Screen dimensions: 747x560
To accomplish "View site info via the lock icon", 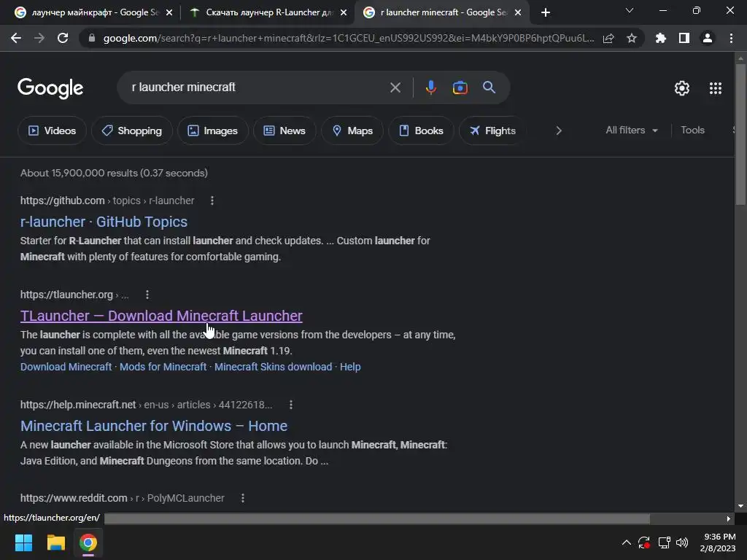I will point(92,38).
